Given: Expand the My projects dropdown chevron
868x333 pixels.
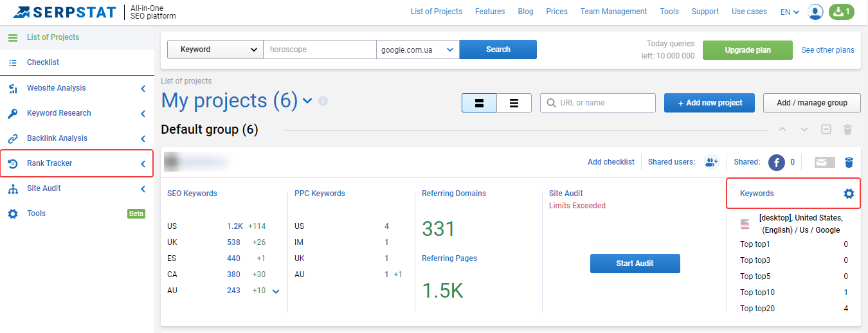Looking at the screenshot, I should click(307, 101).
